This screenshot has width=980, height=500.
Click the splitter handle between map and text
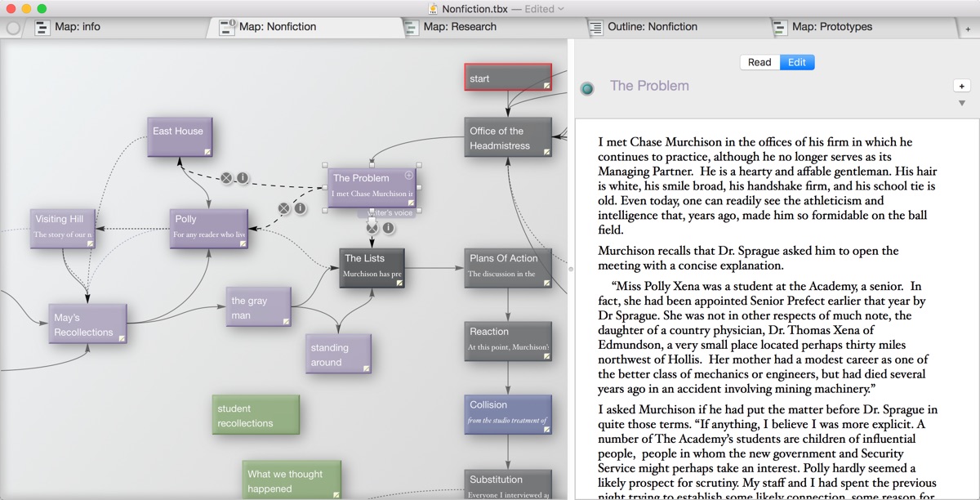(571, 268)
